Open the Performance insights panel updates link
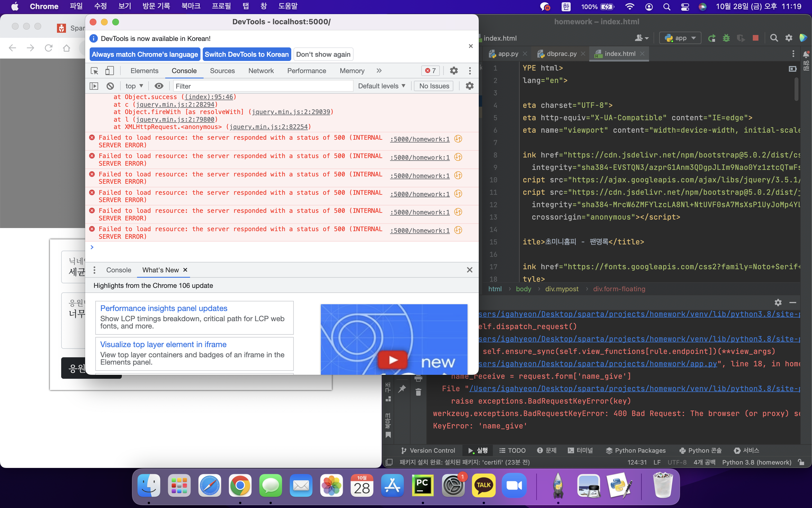 [x=164, y=308]
